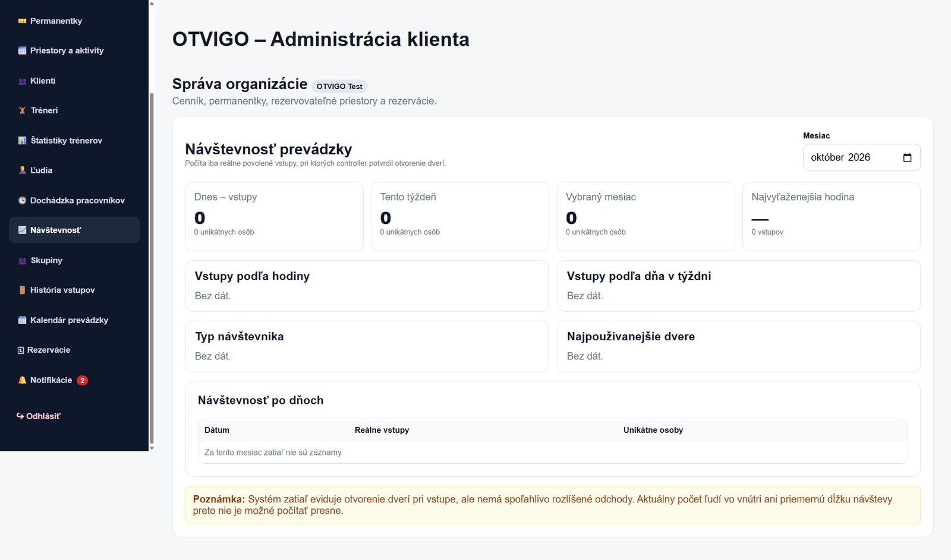951x560 pixels.
Task: Click the Odhlásiť arrow icon
Action: [20, 416]
